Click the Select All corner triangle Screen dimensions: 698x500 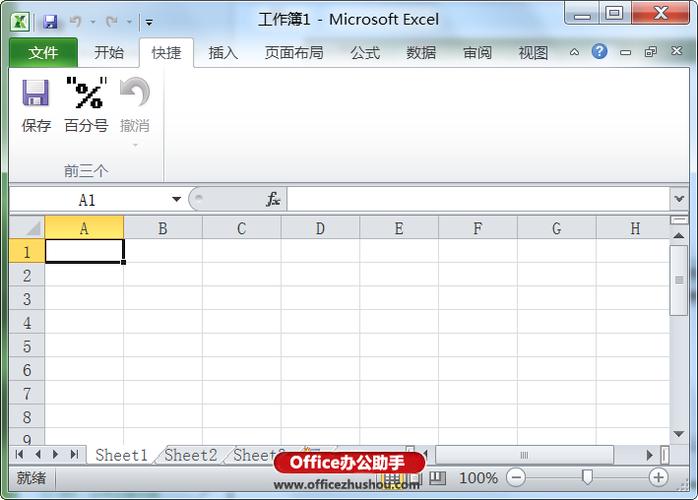tap(27, 228)
